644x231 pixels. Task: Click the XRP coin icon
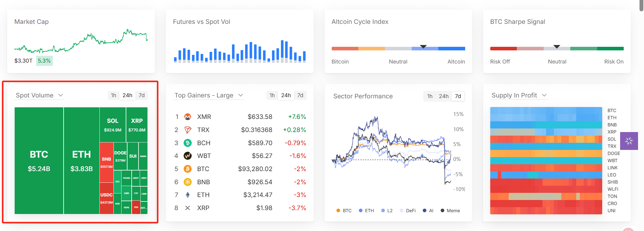[187, 208]
